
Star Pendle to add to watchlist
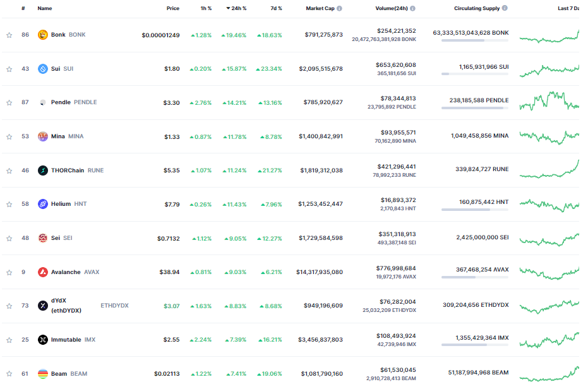tap(9, 103)
